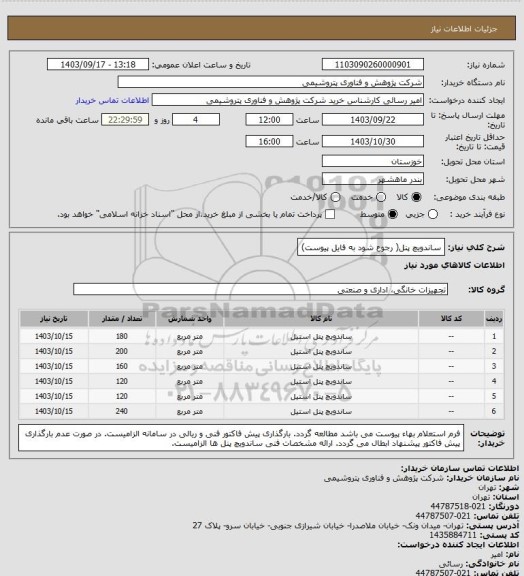
Task: Click quantity 200 in row 2
Action: pos(122,351)
